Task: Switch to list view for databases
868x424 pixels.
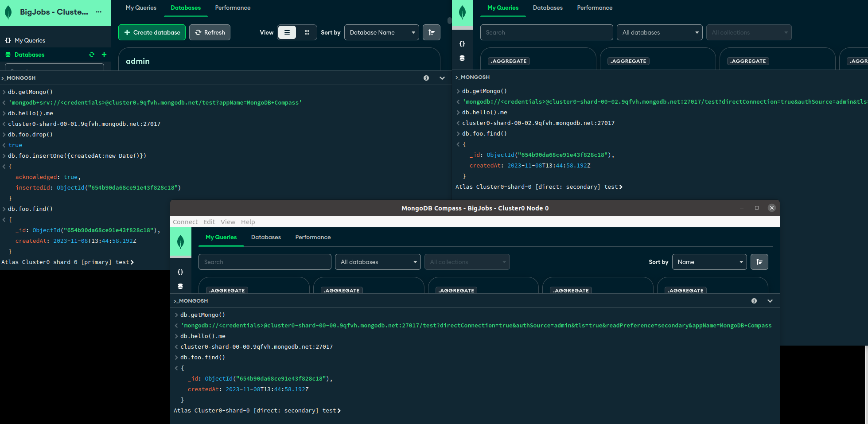Action: pos(287,32)
